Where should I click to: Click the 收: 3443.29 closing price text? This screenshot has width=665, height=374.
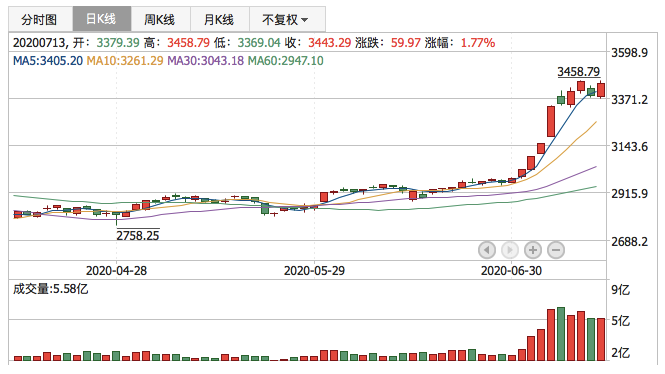pyautogui.click(x=318, y=42)
